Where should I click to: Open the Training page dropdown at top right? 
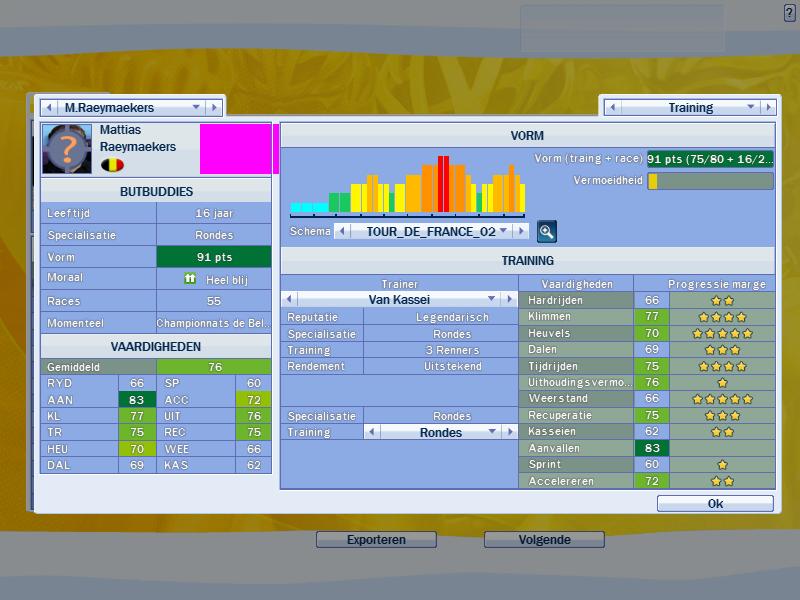[751, 107]
